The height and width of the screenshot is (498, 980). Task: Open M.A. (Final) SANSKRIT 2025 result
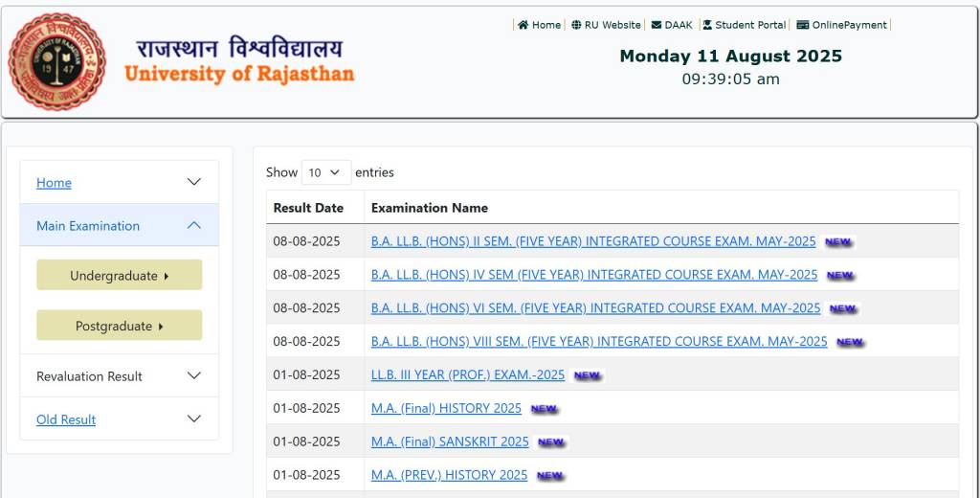point(450,441)
